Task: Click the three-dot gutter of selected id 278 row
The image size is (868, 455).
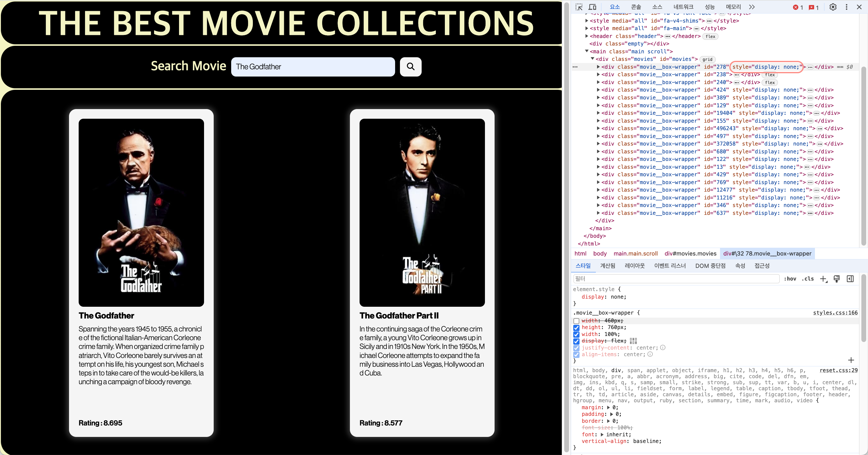Action: [575, 67]
